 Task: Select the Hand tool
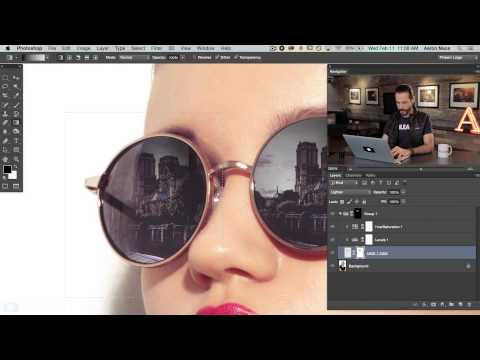[x=5, y=159]
